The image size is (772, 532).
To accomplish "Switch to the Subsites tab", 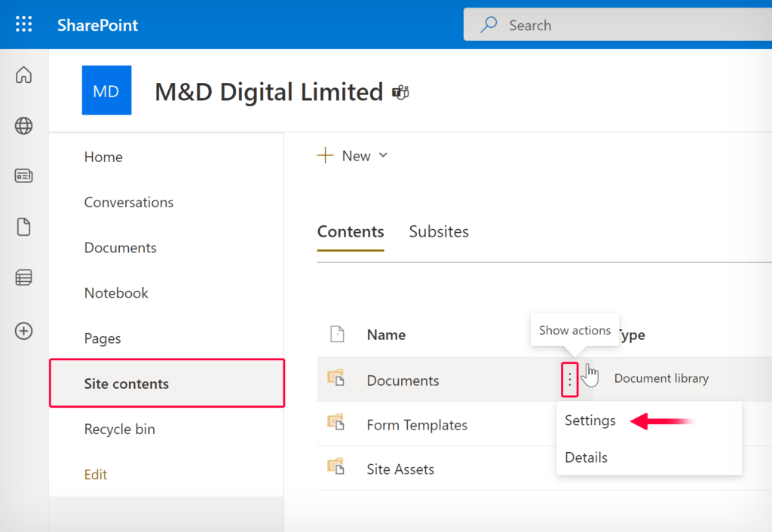I will [439, 231].
